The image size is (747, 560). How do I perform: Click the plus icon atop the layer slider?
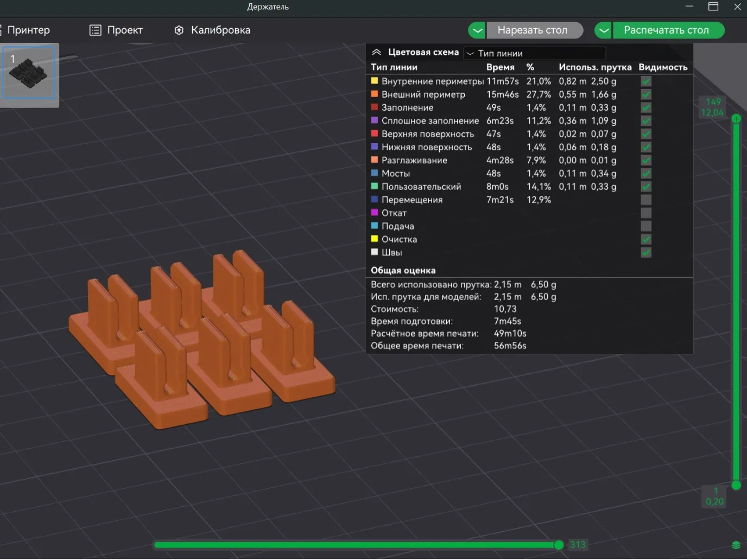coord(736,119)
